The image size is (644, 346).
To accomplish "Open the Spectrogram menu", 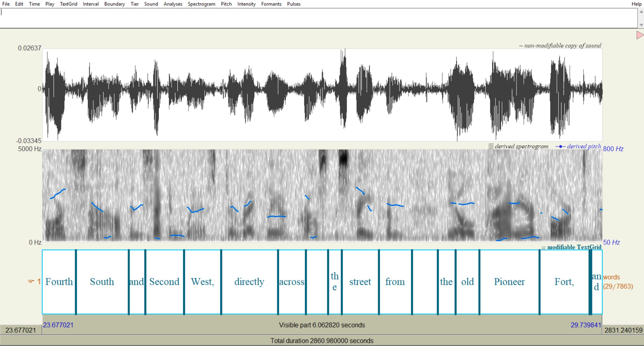I will (201, 4).
